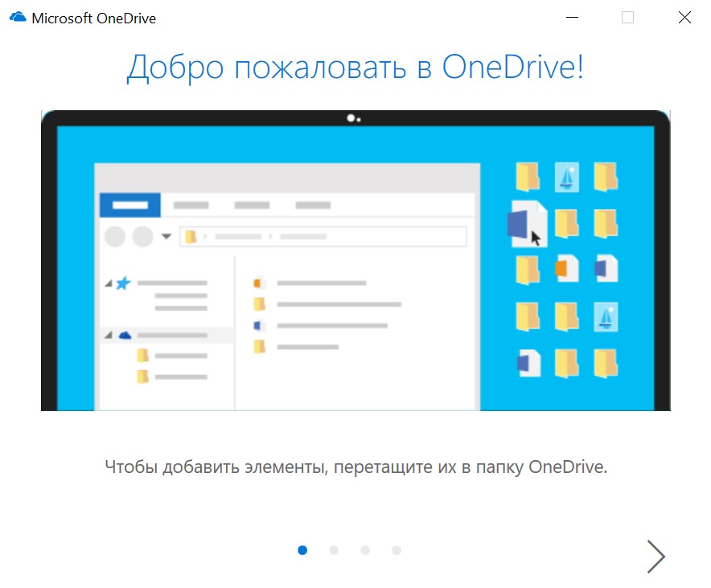Select the first page indicator dot

pos(302,550)
